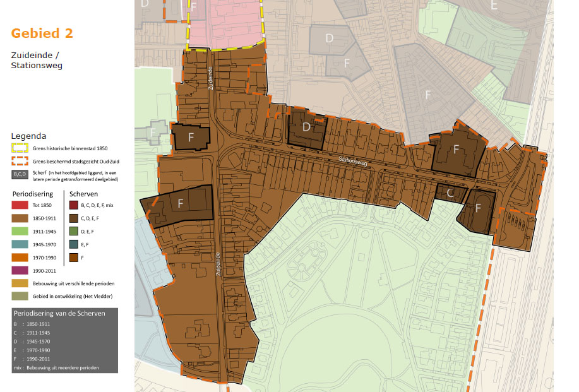
Task: Select the brown 1850-1911 period swatch
Action: coord(20,218)
